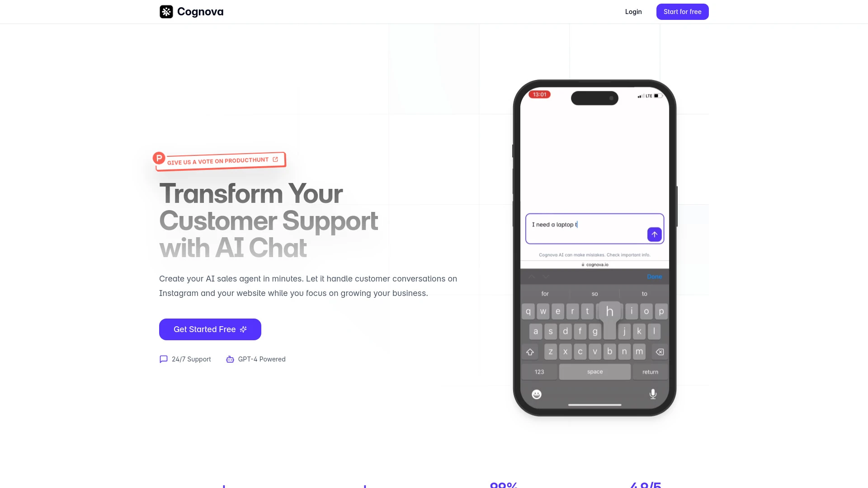
Task: Click the emoji keyboard icon
Action: pos(537,394)
